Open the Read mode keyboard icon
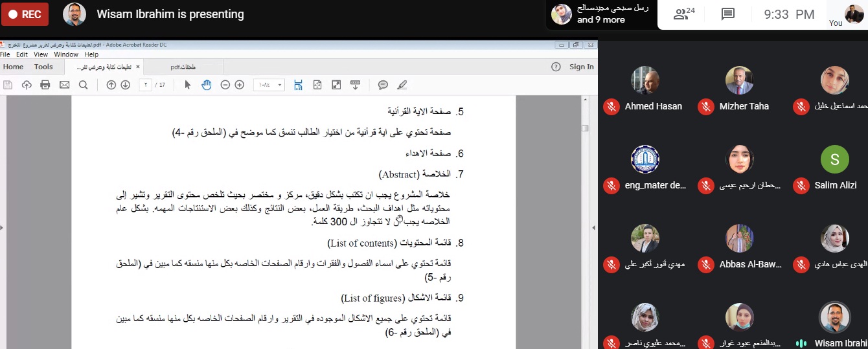This screenshot has width=868, height=349. coord(355,85)
